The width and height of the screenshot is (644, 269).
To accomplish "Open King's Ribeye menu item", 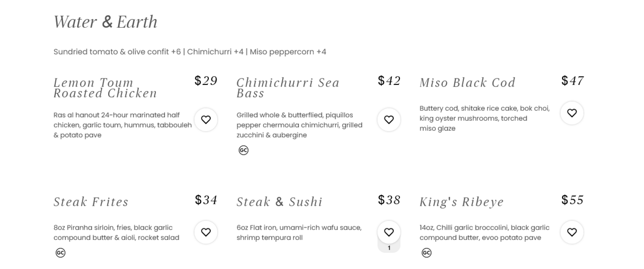I will coord(461,202).
